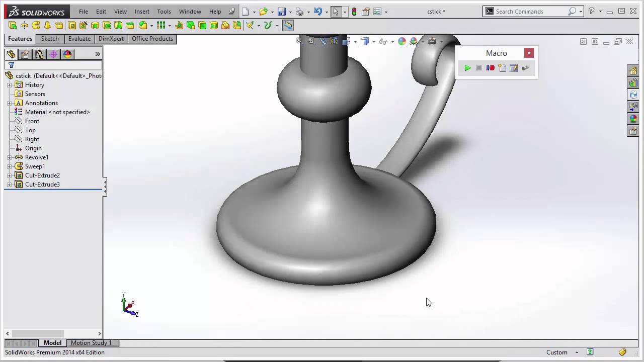Expand the Sweep1 feature
Screen dimensions: 644x362
click(x=9, y=166)
